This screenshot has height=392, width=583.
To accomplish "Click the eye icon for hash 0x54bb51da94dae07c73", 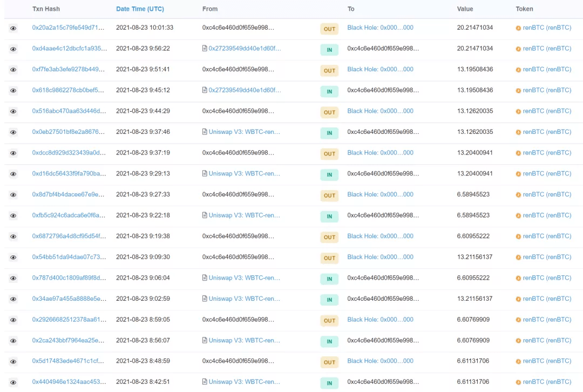I will coord(13,258).
